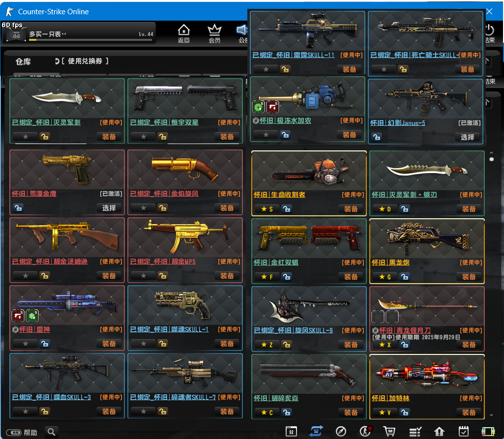This screenshot has width=504, height=439.
Task: Open the 已绑定_怀旧|旋风SKULL-9 name link
Action: click(293, 330)
